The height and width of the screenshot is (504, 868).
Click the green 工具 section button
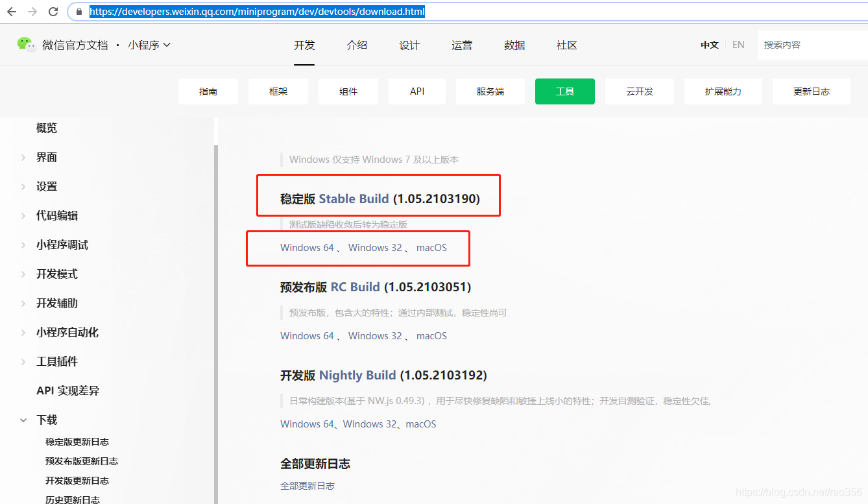click(x=565, y=91)
